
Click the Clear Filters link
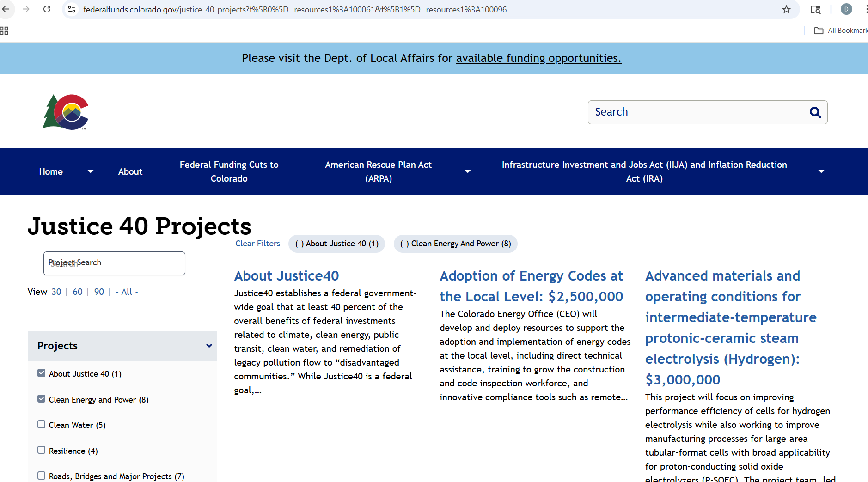point(257,244)
